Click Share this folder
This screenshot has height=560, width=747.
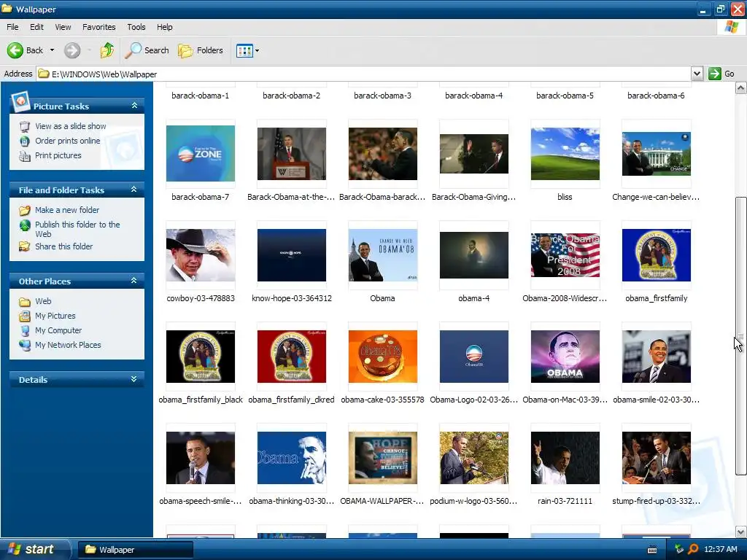(64, 246)
